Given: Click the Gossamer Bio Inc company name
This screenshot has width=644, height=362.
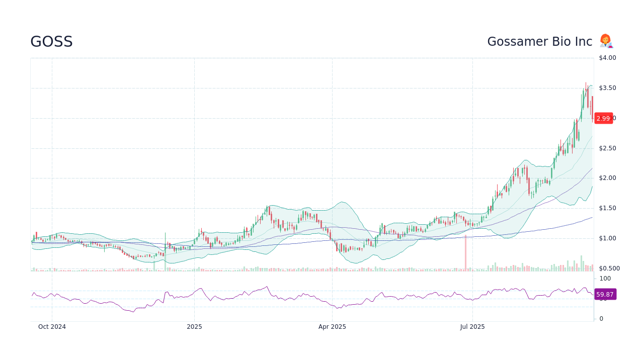Looking at the screenshot, I should 539,41.
